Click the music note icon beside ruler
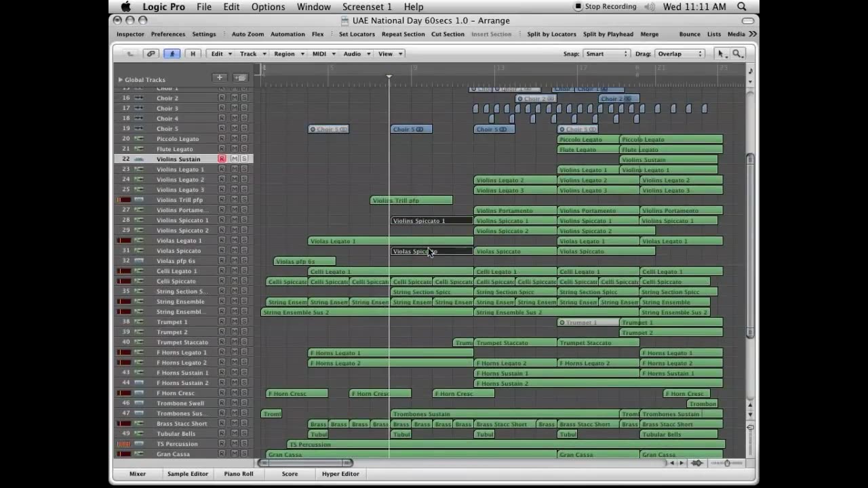The width and height of the screenshot is (868, 488). (750, 70)
